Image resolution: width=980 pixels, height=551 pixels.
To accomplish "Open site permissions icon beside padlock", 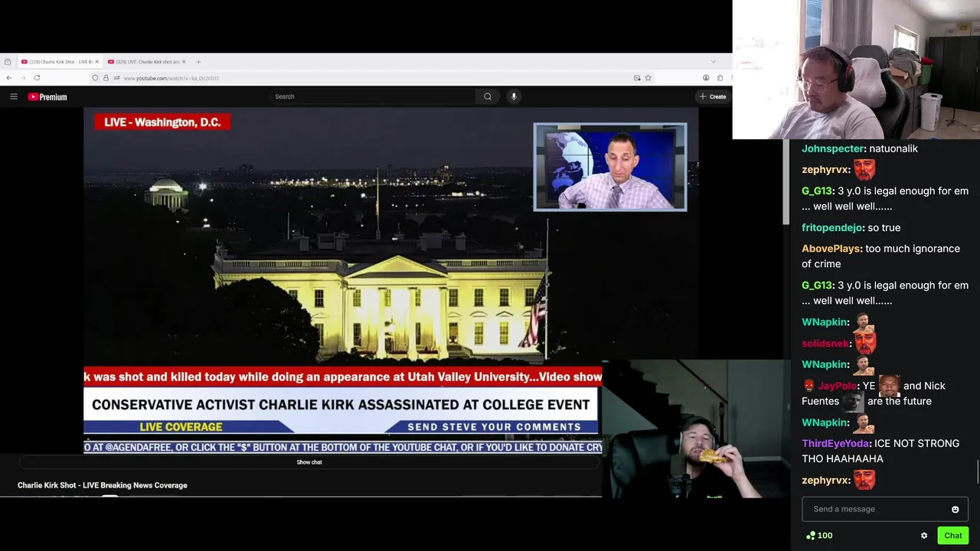I will pos(116,78).
